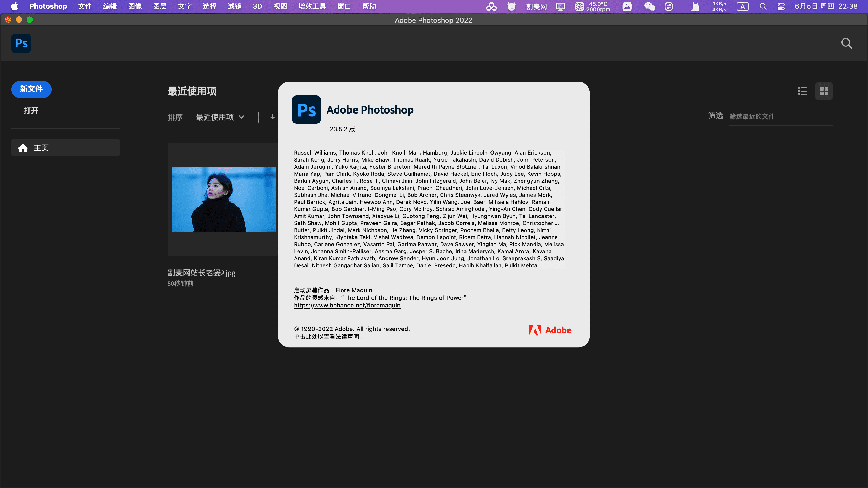Switch to list view layout
Screen dimensions: 868x488
point(802,91)
